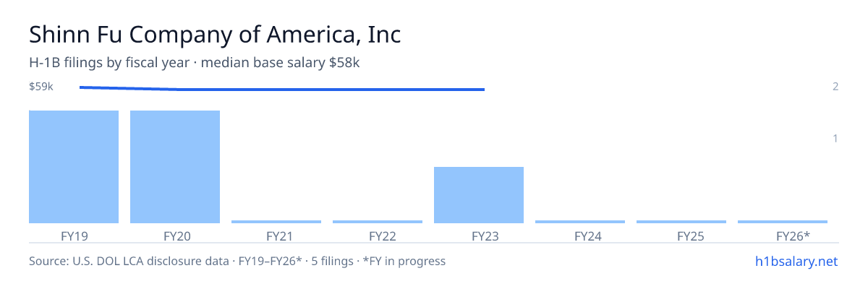Select the small FY24 bar
The image size is (868, 289).
click(x=580, y=222)
